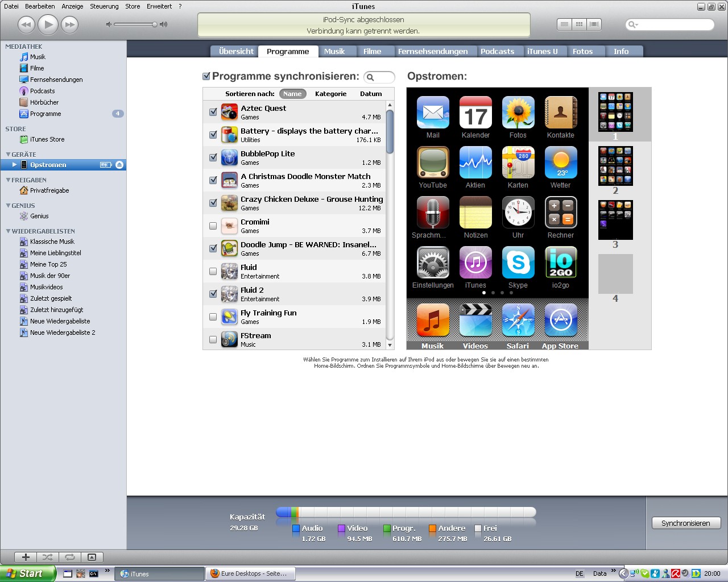
Task: Uncheck the Crazy Chicken Deluxe checkbox
Action: (213, 203)
